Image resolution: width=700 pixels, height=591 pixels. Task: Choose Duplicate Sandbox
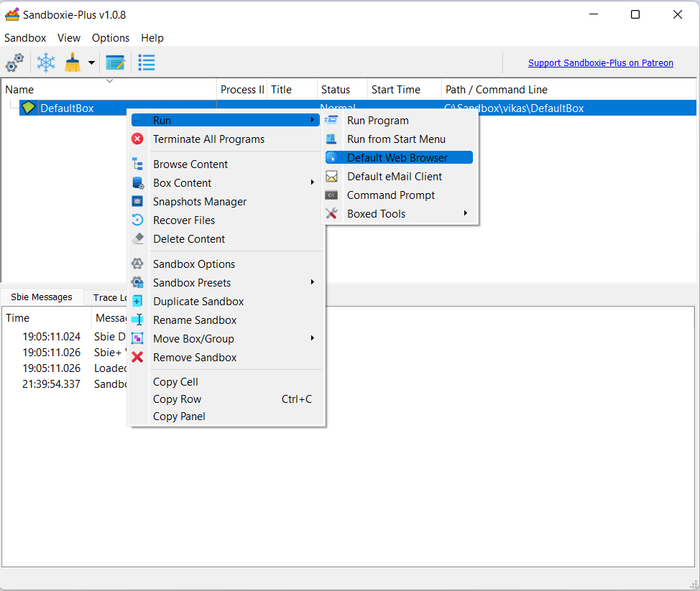click(226, 302)
